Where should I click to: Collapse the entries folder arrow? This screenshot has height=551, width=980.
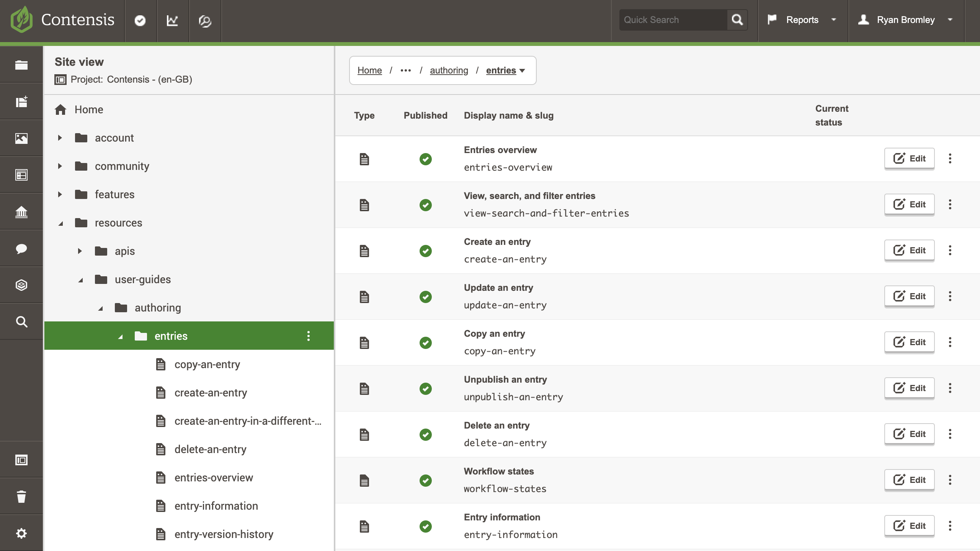tap(120, 337)
